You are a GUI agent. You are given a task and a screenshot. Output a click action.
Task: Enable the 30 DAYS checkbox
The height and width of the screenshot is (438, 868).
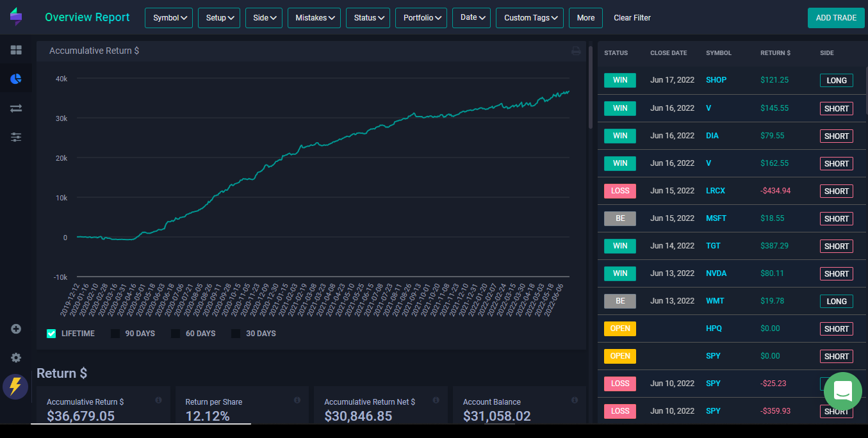[x=236, y=334]
